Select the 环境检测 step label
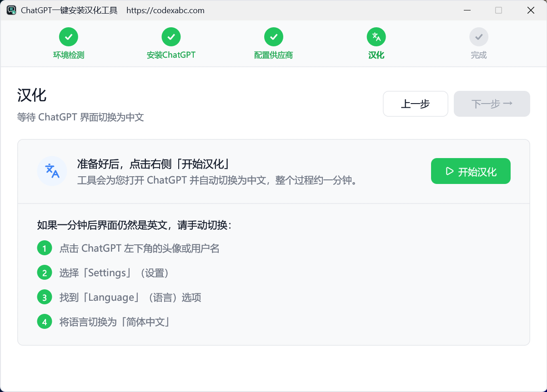This screenshot has width=547, height=392. pos(69,55)
